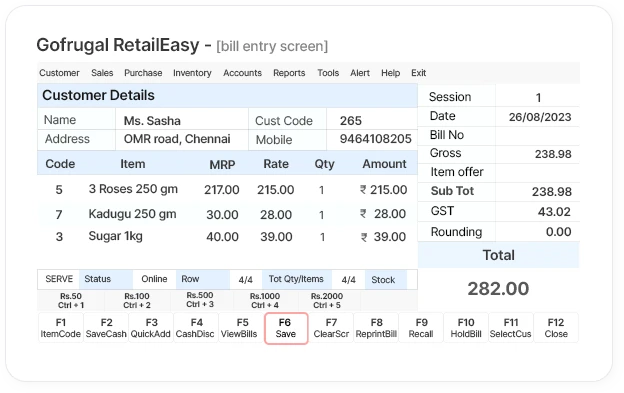Click the F9 Recall button

pyautogui.click(x=421, y=328)
